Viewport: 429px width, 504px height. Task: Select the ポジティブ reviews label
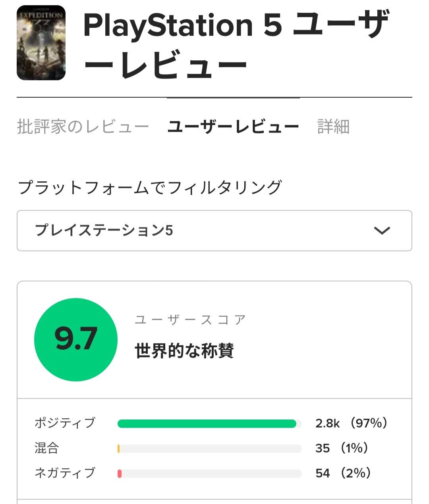click(x=65, y=423)
